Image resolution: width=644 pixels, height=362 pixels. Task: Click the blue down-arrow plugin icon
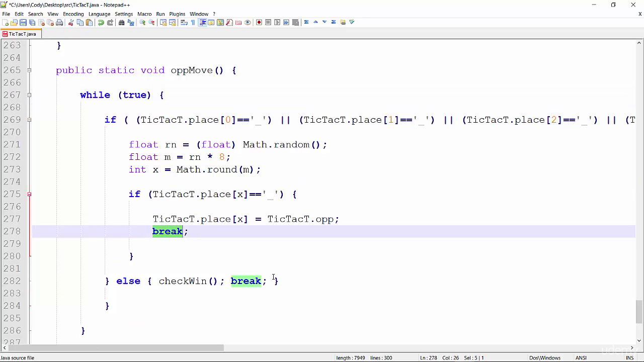click(x=325, y=22)
